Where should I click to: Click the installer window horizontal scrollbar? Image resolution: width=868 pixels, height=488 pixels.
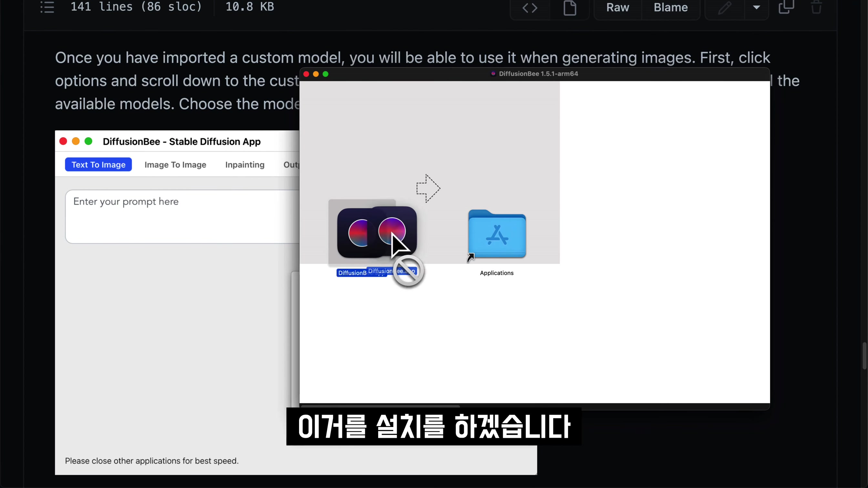pos(380,406)
